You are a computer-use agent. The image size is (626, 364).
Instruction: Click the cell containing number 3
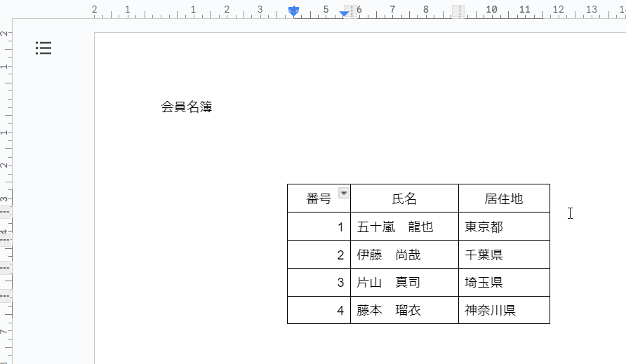319,283
